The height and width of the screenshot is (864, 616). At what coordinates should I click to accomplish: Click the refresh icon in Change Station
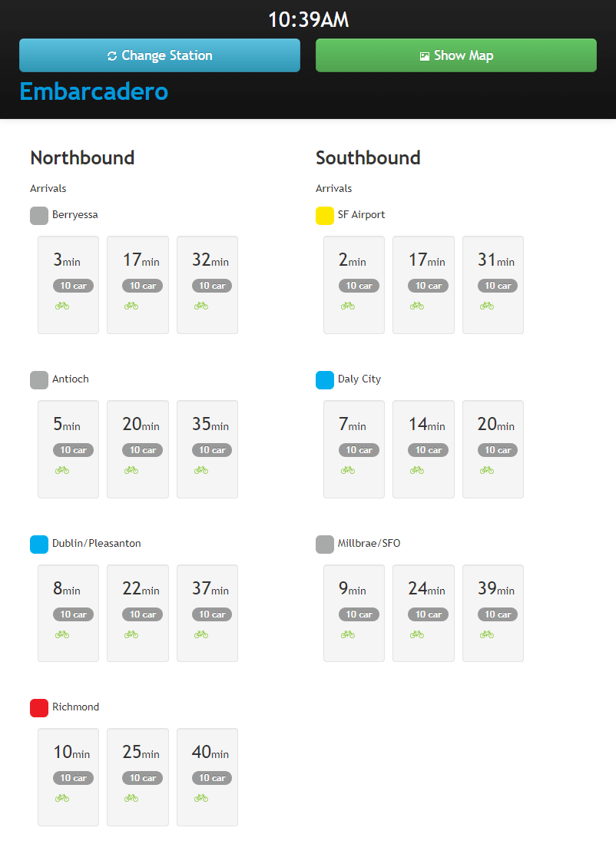click(112, 56)
